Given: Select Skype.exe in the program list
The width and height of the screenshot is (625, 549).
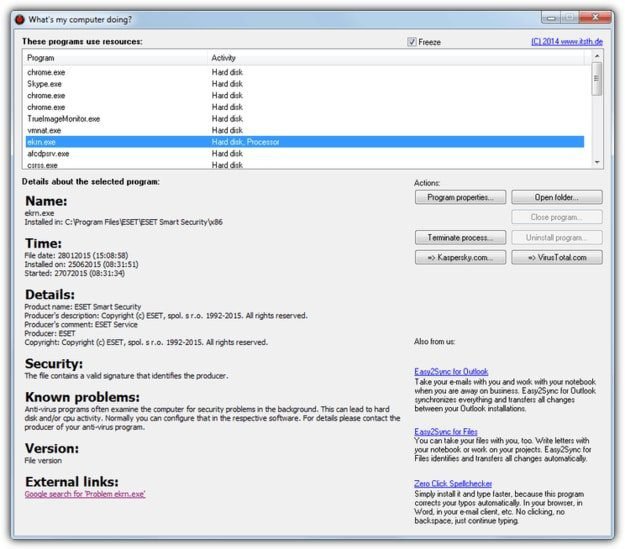Looking at the screenshot, I should (46, 84).
